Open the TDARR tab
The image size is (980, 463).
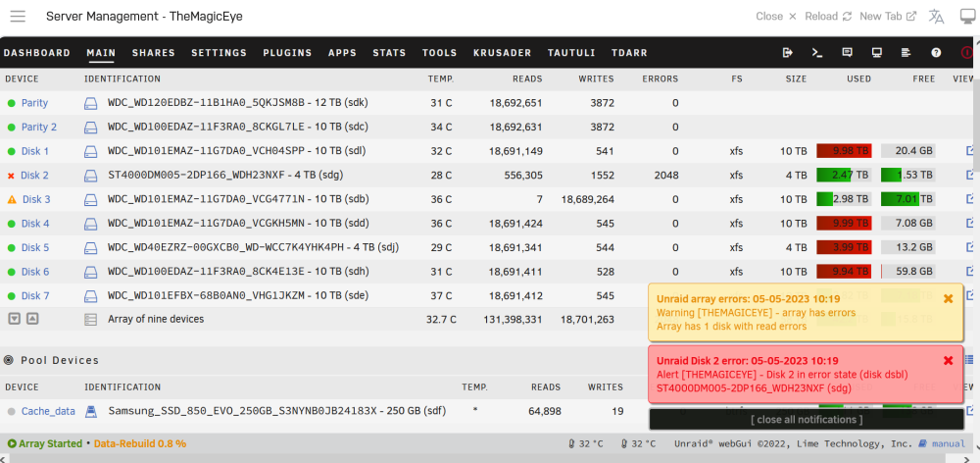pos(629,53)
